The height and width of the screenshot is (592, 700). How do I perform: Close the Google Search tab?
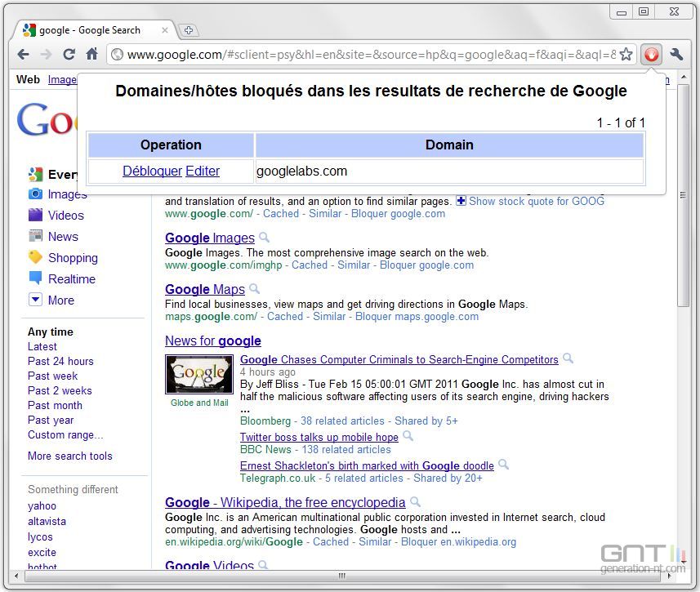pyautogui.click(x=165, y=30)
